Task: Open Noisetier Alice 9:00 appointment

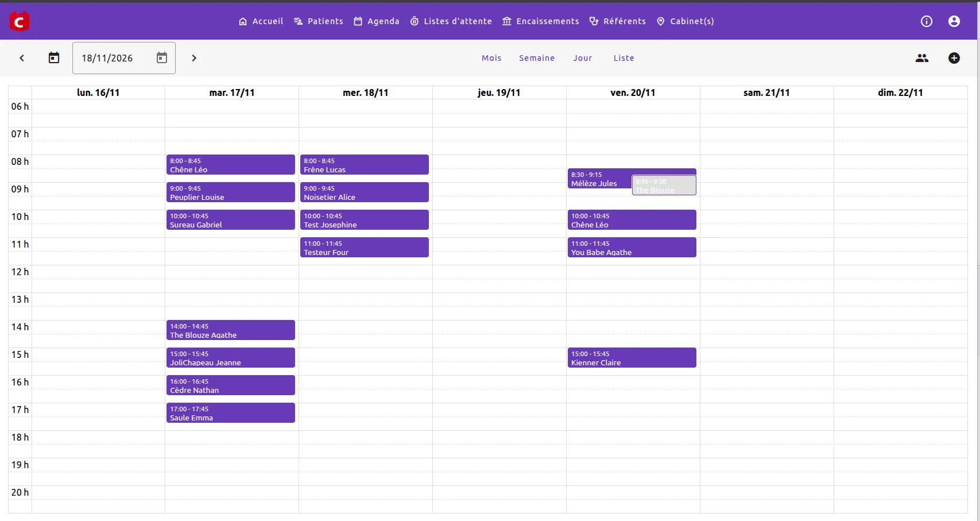Action: tap(365, 192)
